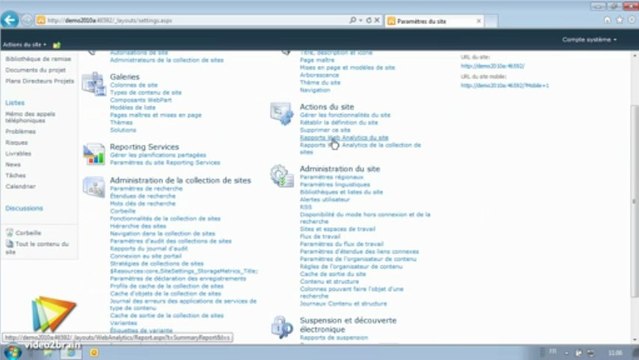Image resolution: width=639 pixels, height=360 pixels.
Task: Open Plans Directeurs Projets library
Action: [40, 81]
